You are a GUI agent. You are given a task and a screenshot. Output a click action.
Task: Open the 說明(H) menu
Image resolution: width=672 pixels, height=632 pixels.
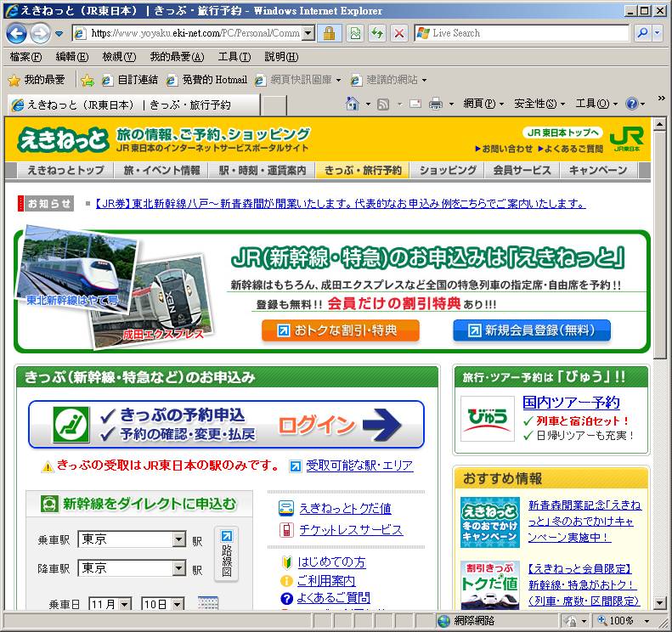point(281,57)
